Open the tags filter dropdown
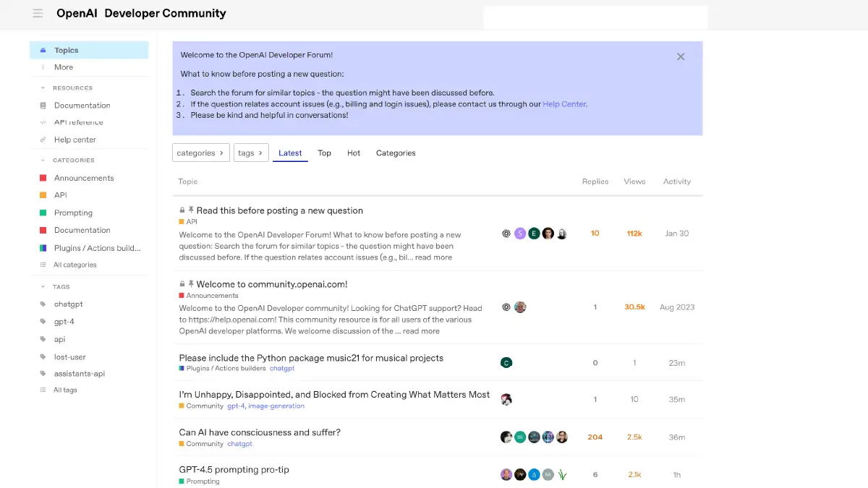The image size is (868, 488). pyautogui.click(x=250, y=153)
